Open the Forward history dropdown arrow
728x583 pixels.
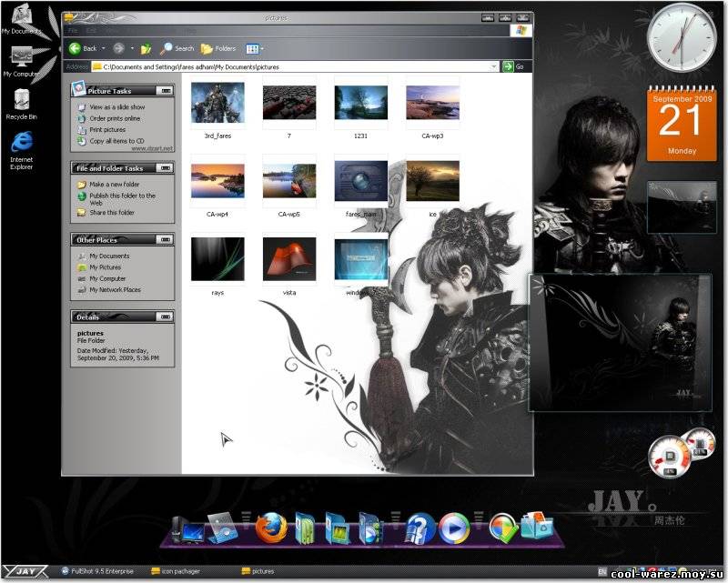[132, 48]
